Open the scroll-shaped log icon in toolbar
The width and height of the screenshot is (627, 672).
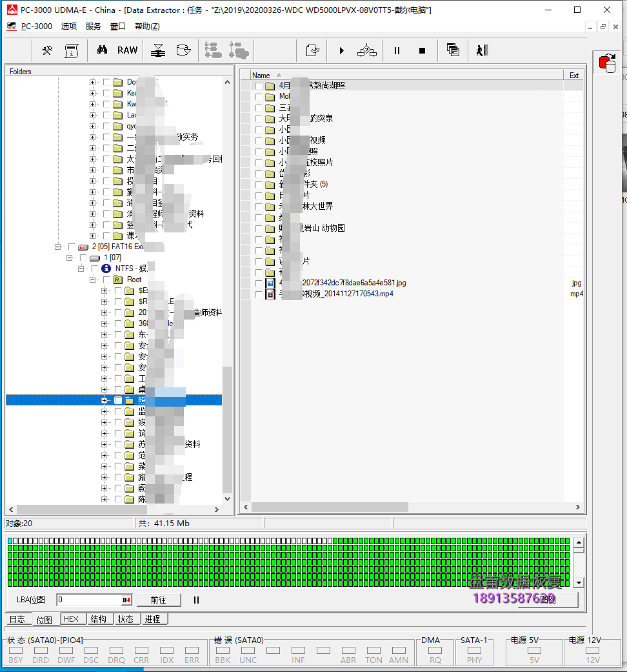pyautogui.click(x=72, y=50)
